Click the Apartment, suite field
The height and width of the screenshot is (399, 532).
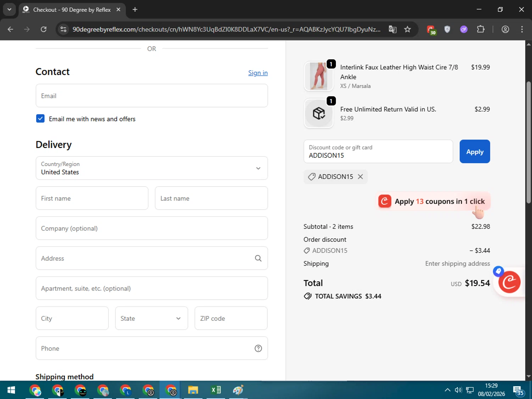tap(152, 288)
